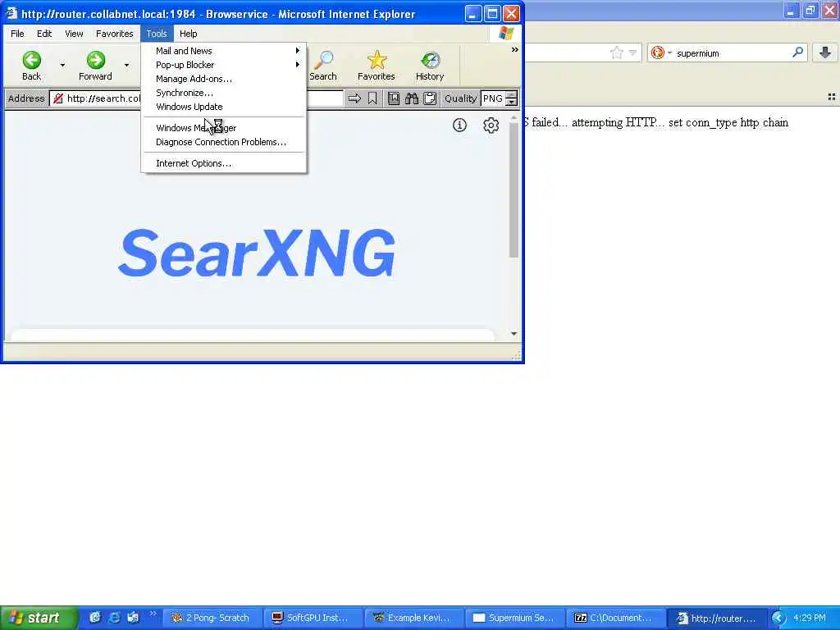Click the green Forward arrow button
This screenshot has height=630, width=840.
96,66
